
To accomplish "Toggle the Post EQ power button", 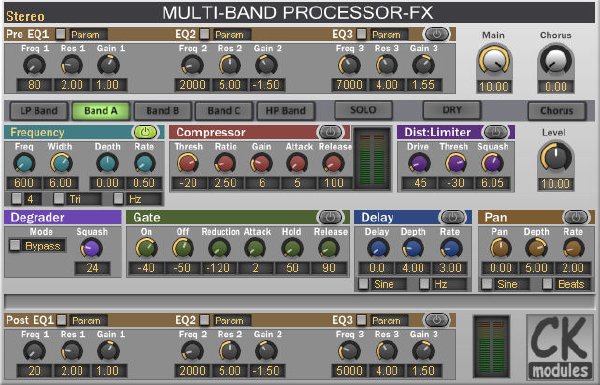I will coord(437,320).
